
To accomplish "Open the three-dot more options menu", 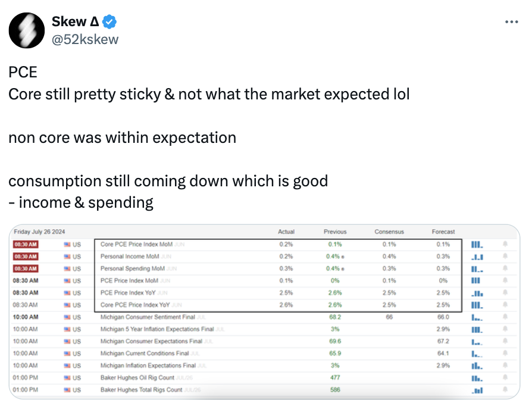I will tap(511, 21).
